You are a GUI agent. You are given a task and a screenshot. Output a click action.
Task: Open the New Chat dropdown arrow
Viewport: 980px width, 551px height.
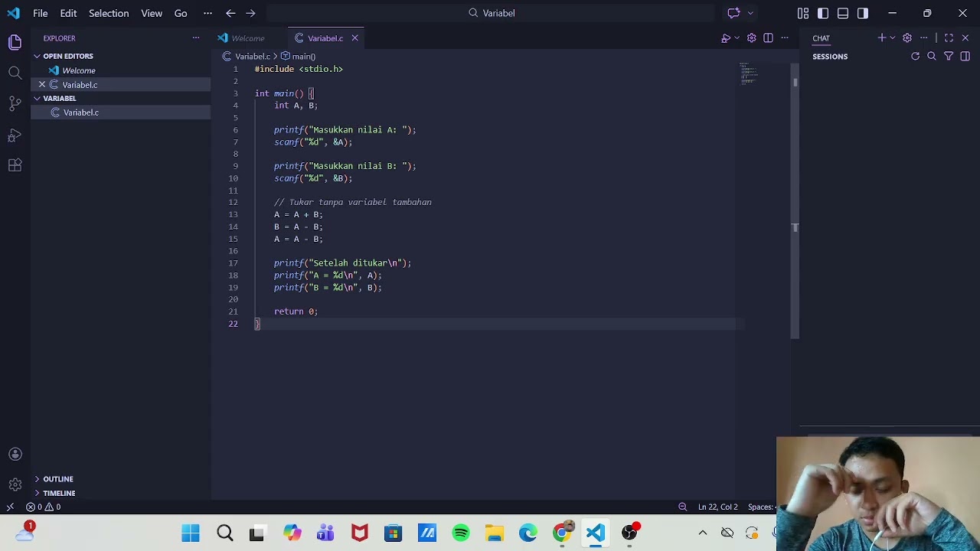tap(893, 38)
